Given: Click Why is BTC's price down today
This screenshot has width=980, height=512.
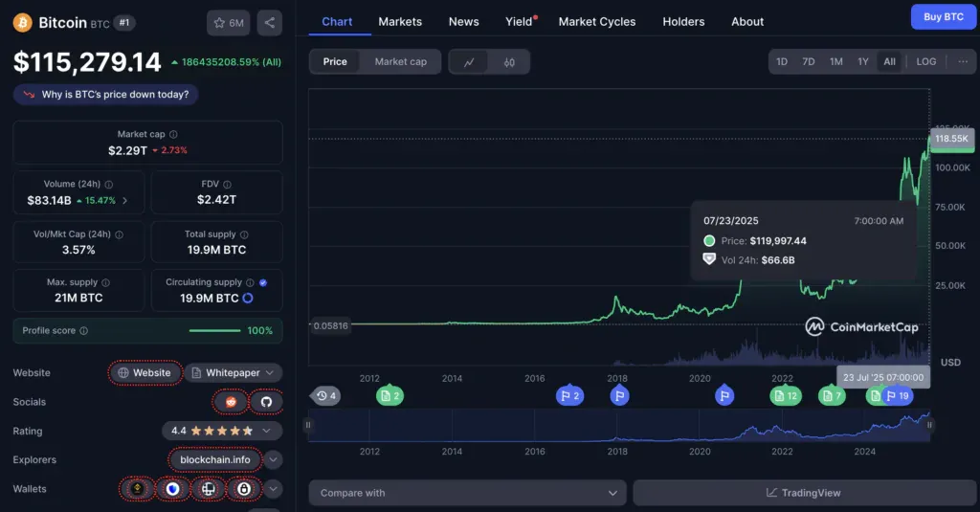Looking at the screenshot, I should click(105, 95).
